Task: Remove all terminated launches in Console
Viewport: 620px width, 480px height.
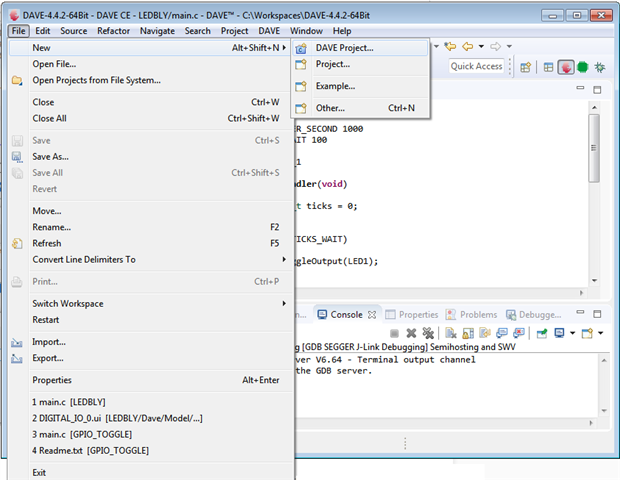Action: 428,333
